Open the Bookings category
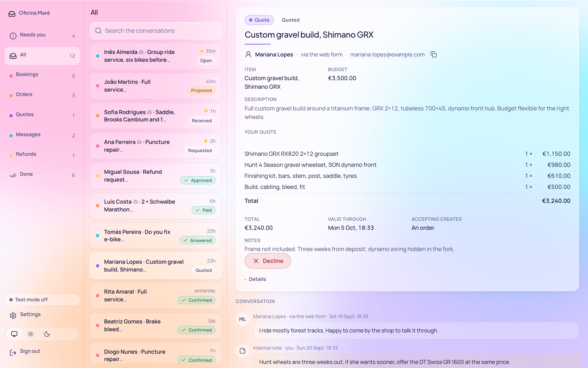Viewport: 588px width, 368px height. click(42, 76)
